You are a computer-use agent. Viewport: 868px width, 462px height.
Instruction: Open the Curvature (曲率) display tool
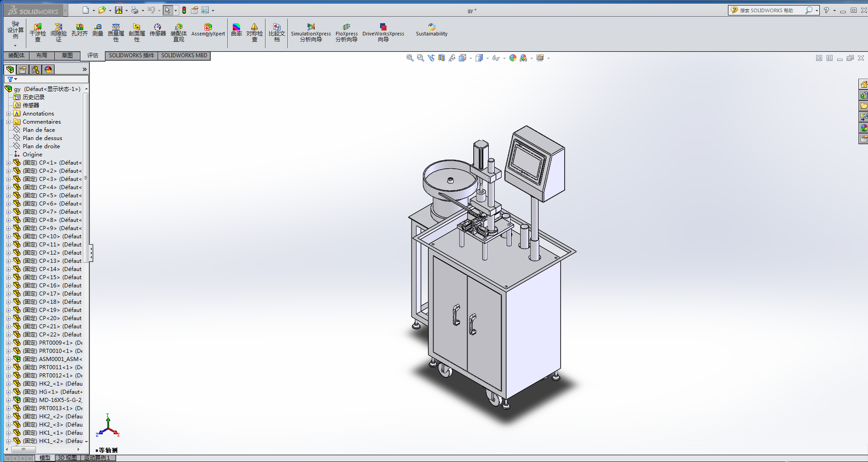point(236,30)
